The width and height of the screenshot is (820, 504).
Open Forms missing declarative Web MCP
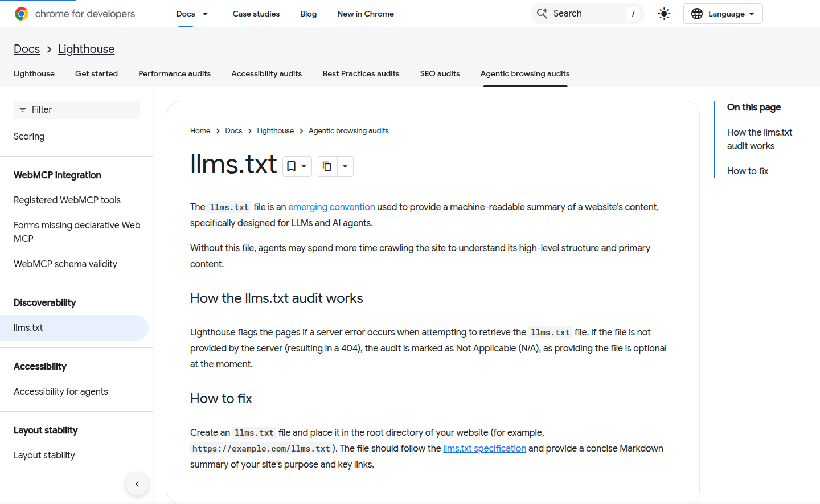pos(77,232)
